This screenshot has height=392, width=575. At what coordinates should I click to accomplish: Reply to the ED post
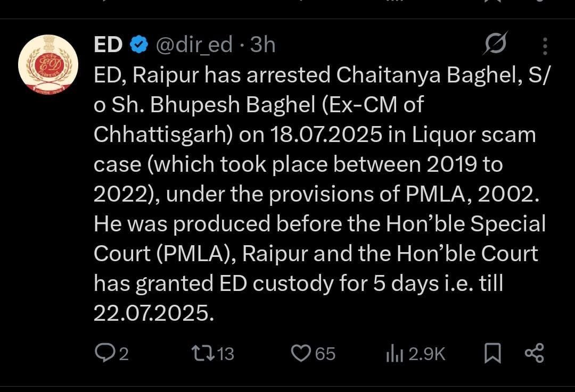[103, 353]
